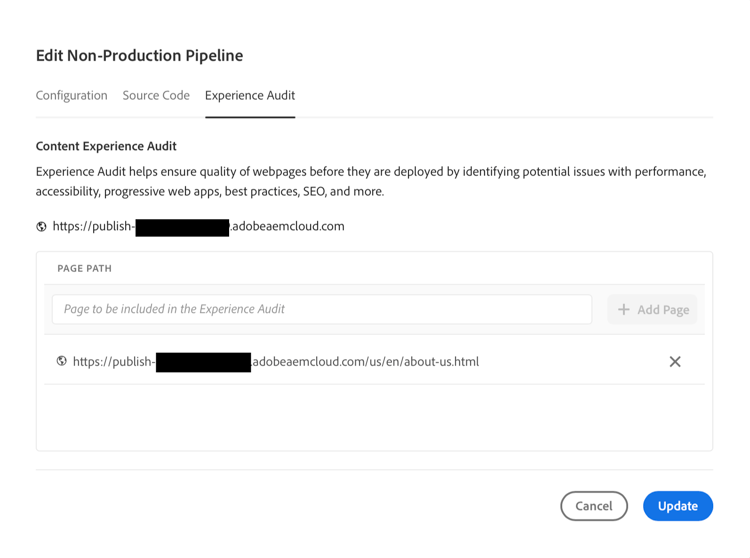Click the redacted block in the about-us URL
Viewport: 750px width, 558px height.
tap(203, 362)
